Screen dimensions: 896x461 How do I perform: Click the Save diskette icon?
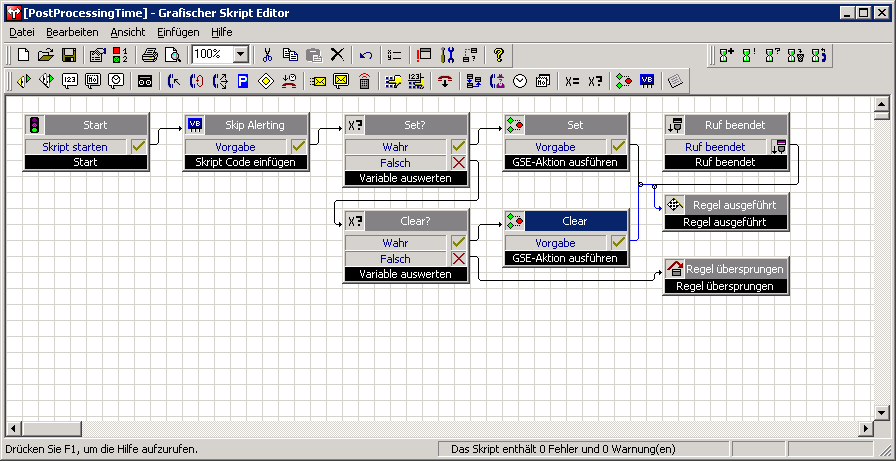(x=69, y=55)
